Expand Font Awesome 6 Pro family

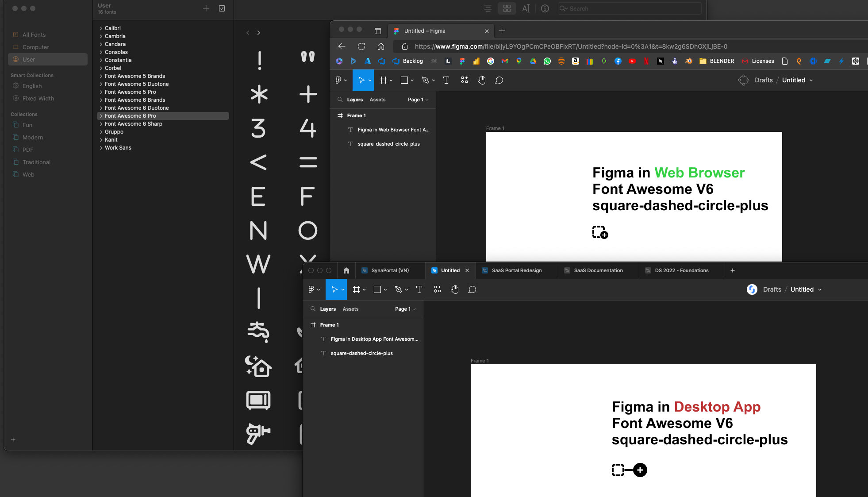[x=101, y=116]
